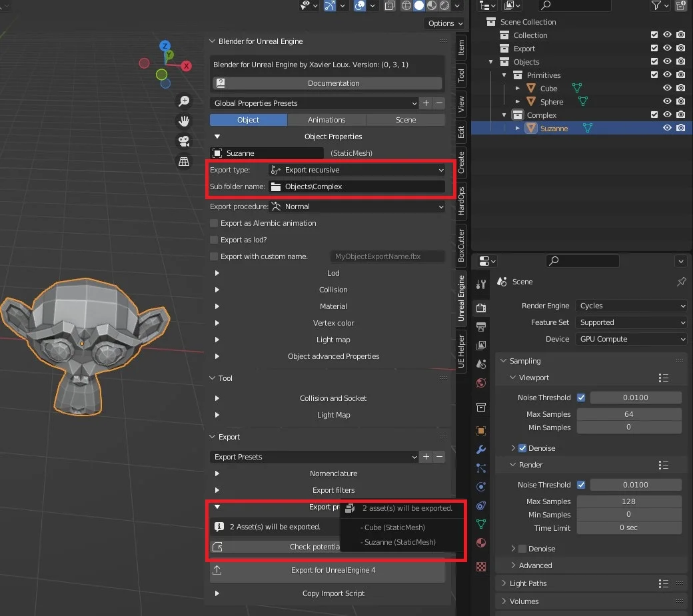Switch to the Animations tab
The image size is (693, 616).
(x=327, y=119)
